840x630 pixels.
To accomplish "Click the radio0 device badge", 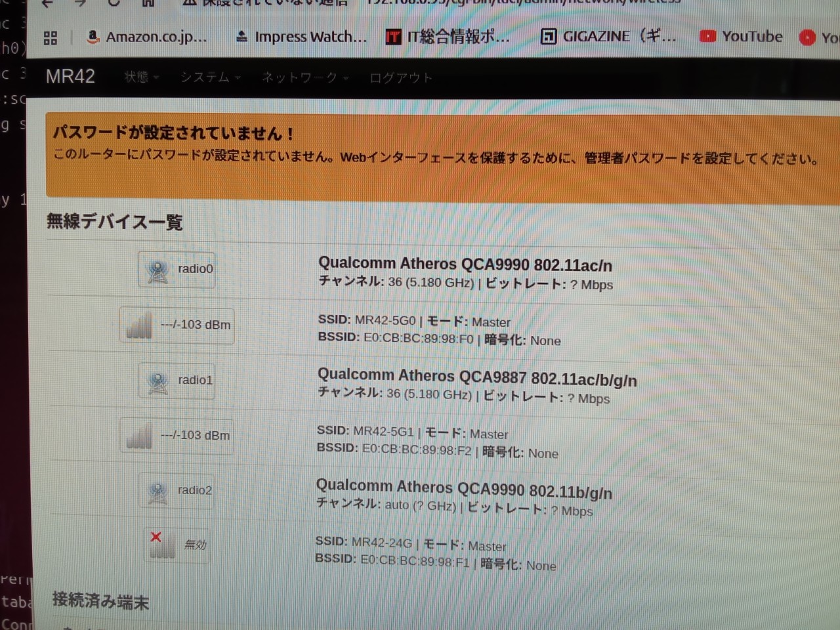I will pos(177,269).
